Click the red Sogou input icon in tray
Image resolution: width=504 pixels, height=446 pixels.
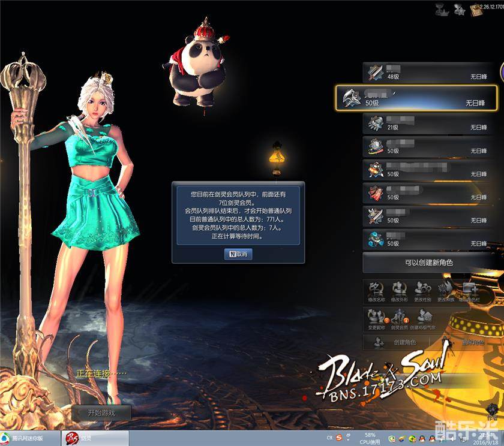[x=339, y=438]
